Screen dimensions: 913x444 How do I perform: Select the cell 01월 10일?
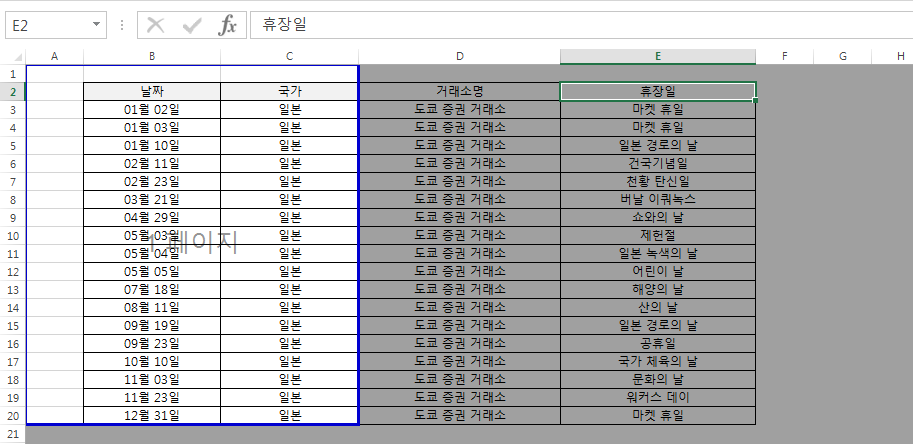click(152, 145)
